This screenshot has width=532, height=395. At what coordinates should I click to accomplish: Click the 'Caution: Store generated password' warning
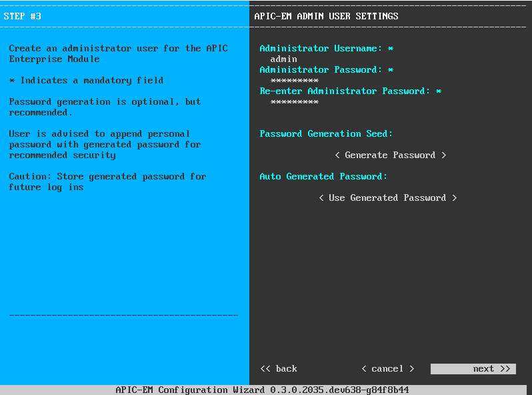(x=107, y=181)
